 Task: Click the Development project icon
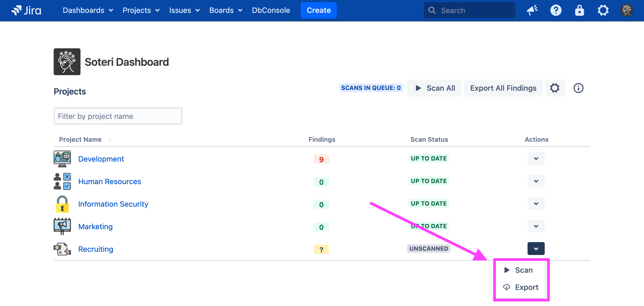62,159
